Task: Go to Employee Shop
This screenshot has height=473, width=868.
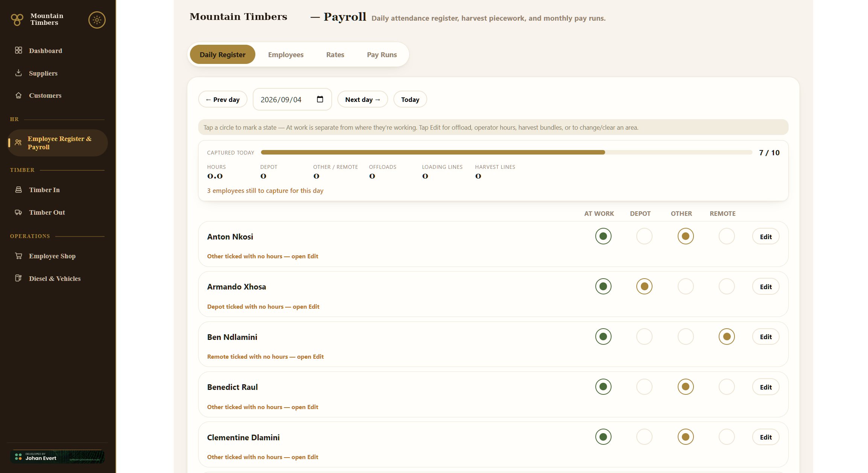Action: point(57,256)
